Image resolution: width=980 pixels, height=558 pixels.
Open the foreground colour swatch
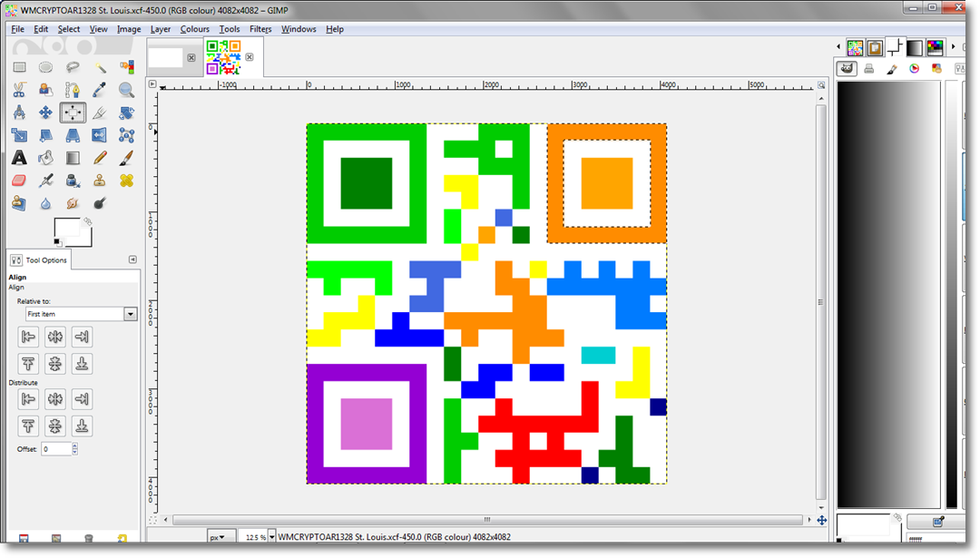pos(67,228)
